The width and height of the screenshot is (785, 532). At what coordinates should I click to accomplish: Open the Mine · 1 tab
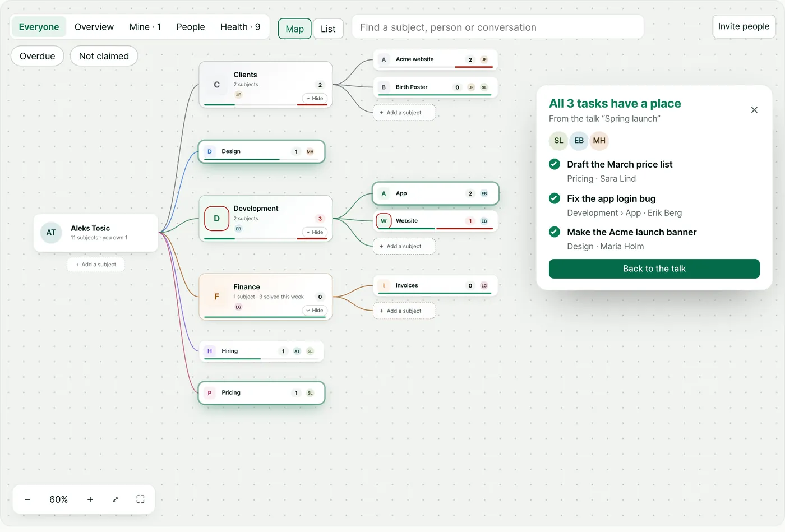145,27
